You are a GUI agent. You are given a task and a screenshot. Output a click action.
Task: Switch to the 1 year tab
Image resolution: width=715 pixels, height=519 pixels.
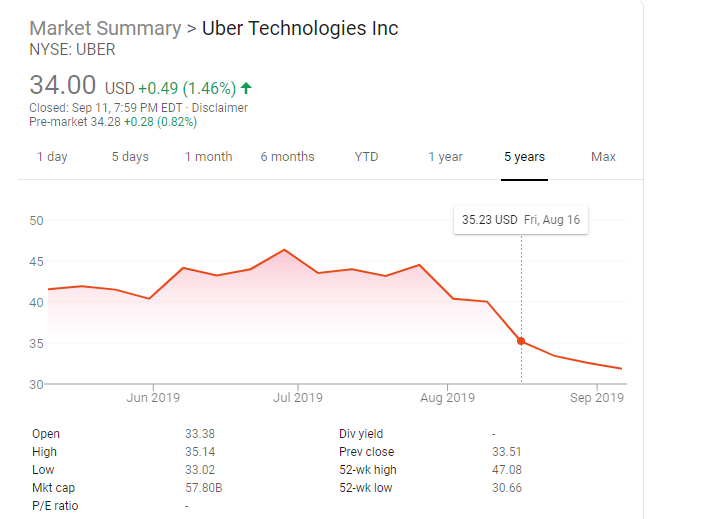click(x=445, y=157)
